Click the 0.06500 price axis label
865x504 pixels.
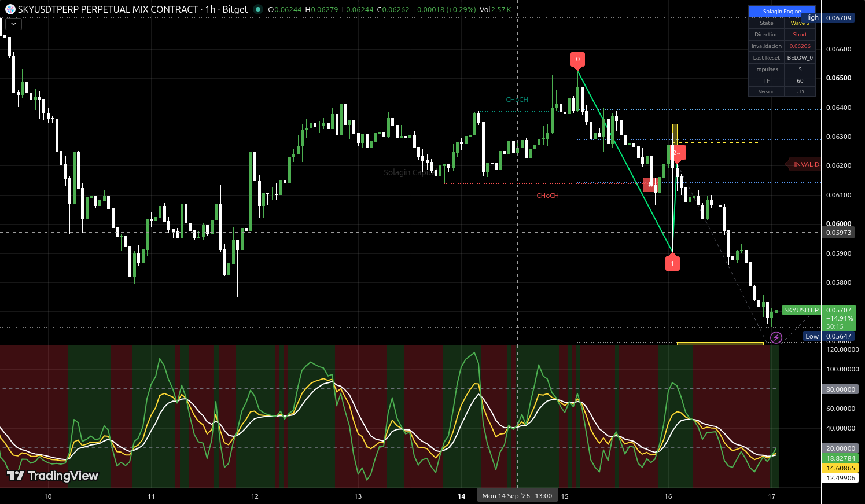838,78
